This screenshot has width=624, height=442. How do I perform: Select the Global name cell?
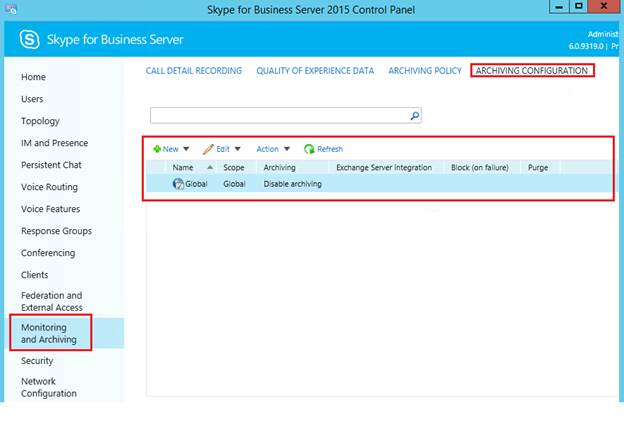coord(196,184)
